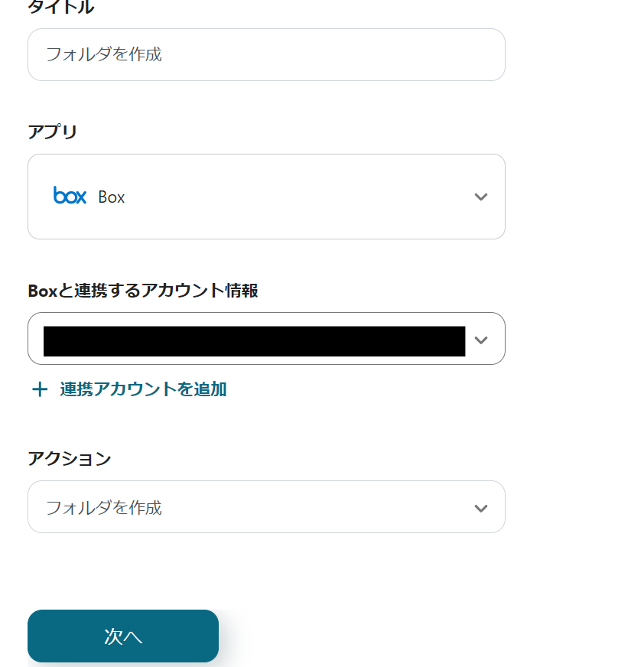Click the Boxと連携するアカウント情報 label
644x667 pixels.
[x=143, y=291]
